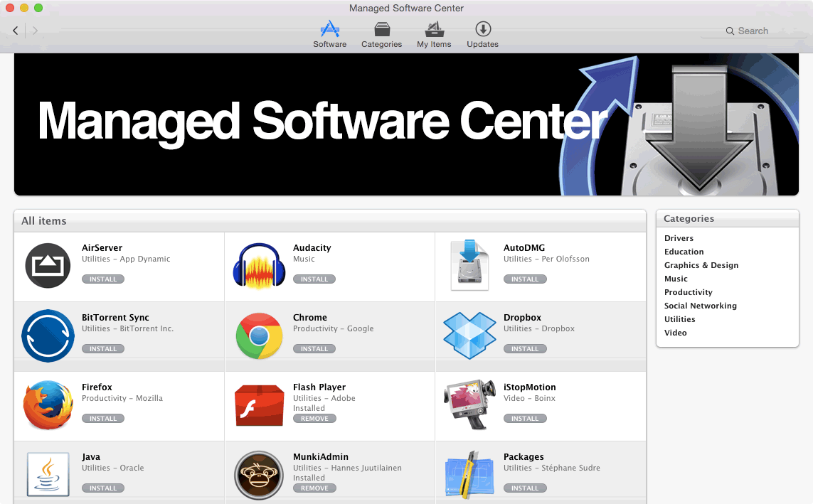This screenshot has height=504, width=813.
Task: Open the Chrome browser icon
Action: tap(259, 336)
